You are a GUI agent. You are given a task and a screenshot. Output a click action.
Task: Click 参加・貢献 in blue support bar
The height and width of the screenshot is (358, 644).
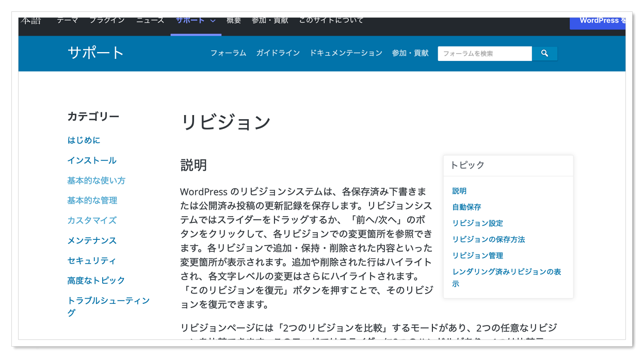pos(410,53)
